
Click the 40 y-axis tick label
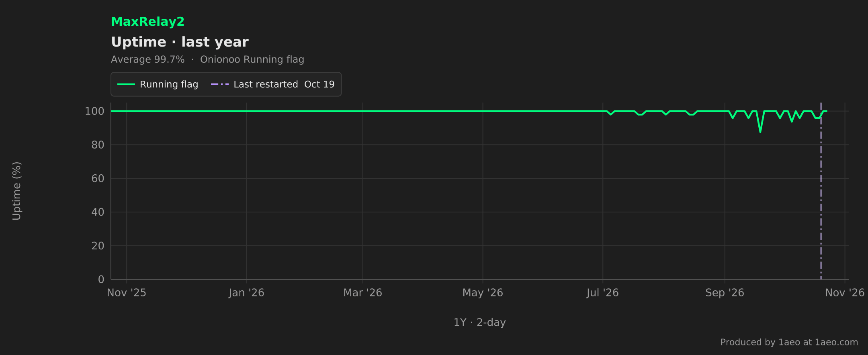(98, 212)
